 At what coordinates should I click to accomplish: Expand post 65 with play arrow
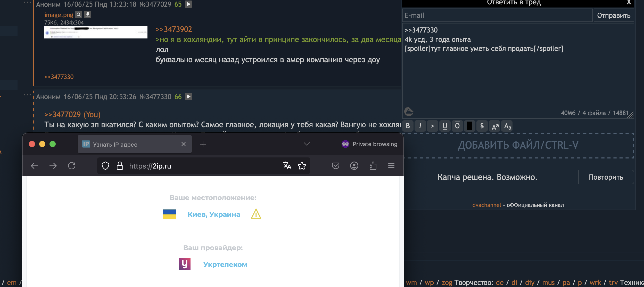coord(188,4)
